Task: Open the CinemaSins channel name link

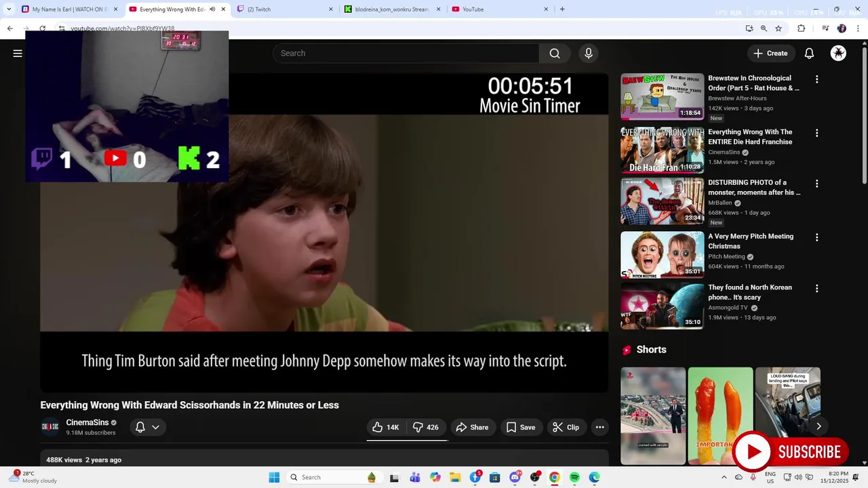Action: pos(87,422)
